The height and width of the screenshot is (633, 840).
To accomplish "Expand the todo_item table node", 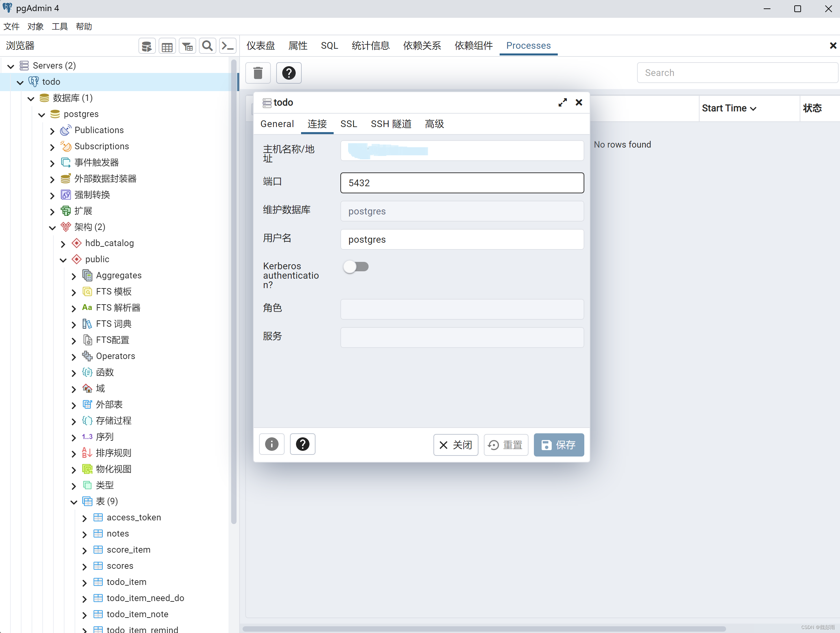I will [85, 583].
